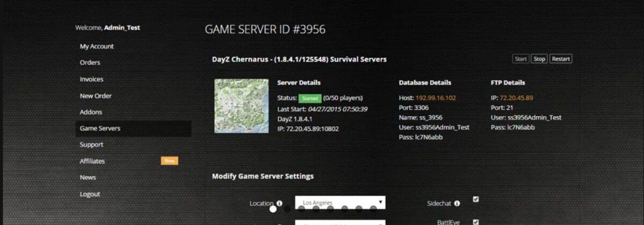
Task: Toggle the BattlEye checkbox
Action: 475,222
